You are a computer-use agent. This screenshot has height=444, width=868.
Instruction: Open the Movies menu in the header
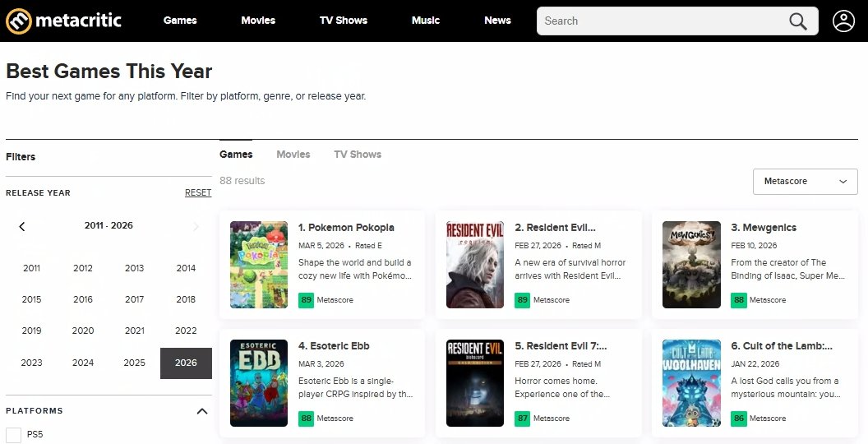click(x=258, y=21)
